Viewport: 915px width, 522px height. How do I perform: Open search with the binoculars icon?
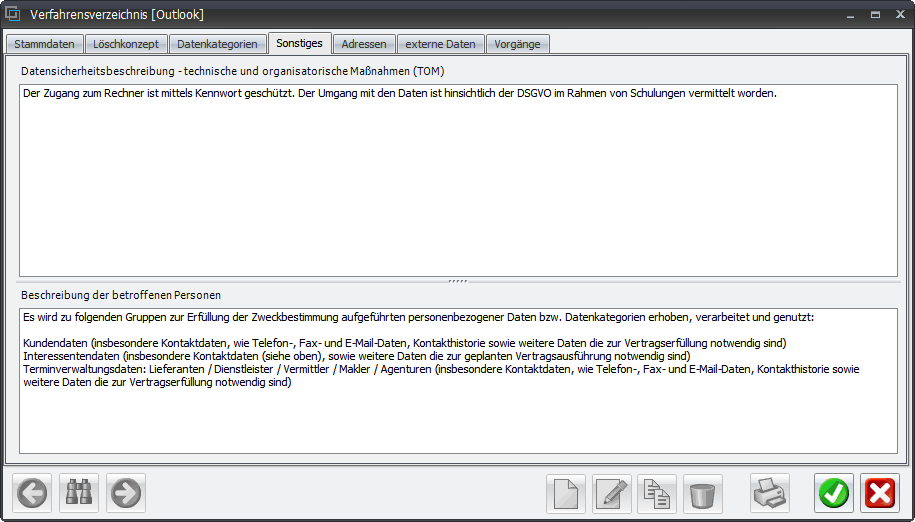tap(79, 493)
